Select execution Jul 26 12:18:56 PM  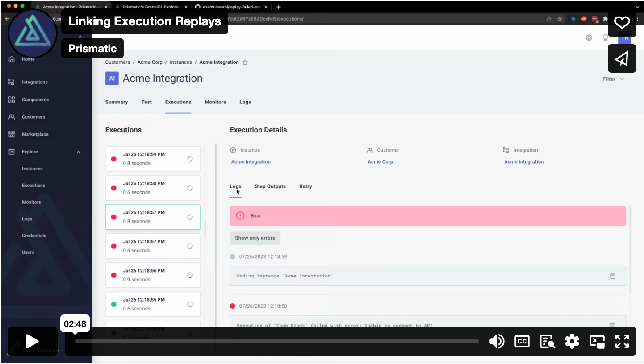[x=153, y=275]
